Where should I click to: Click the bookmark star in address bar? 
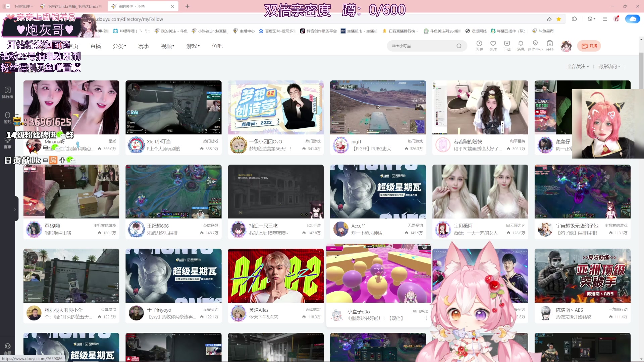click(x=559, y=19)
